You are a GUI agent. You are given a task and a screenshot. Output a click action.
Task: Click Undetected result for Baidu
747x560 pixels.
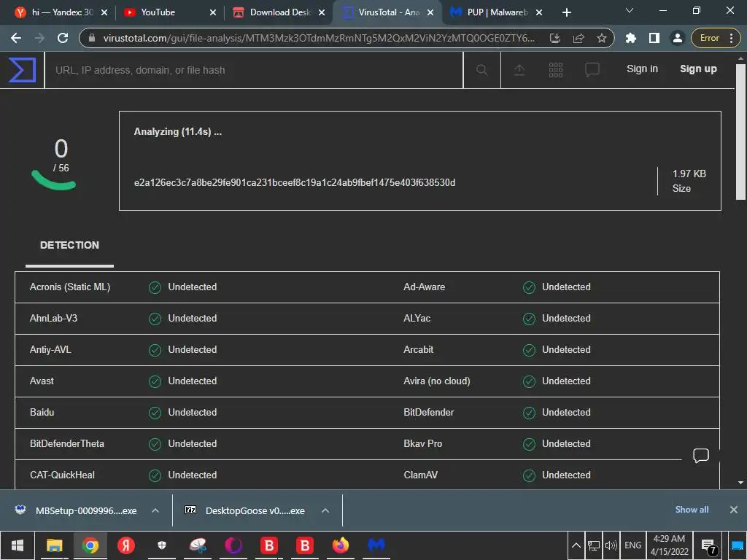click(x=192, y=413)
